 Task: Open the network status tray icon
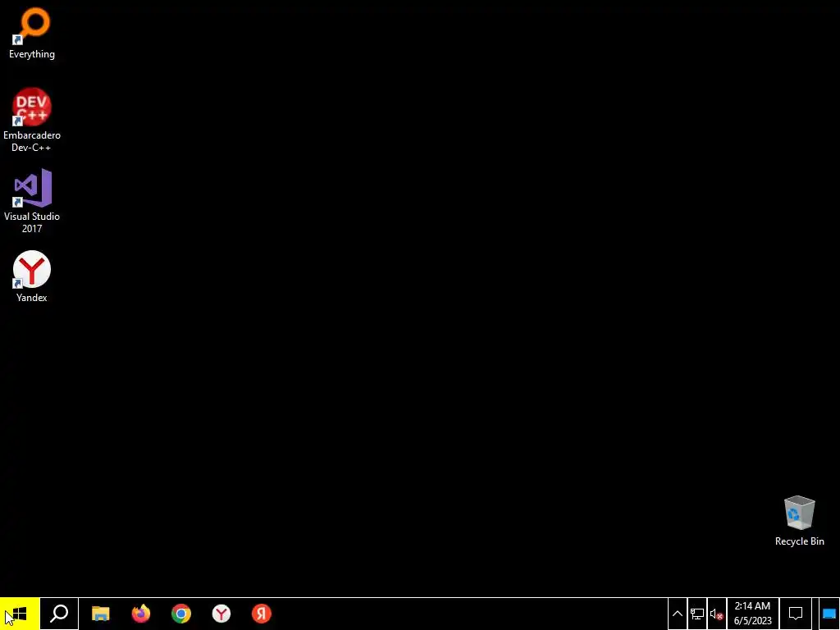pyautogui.click(x=697, y=614)
